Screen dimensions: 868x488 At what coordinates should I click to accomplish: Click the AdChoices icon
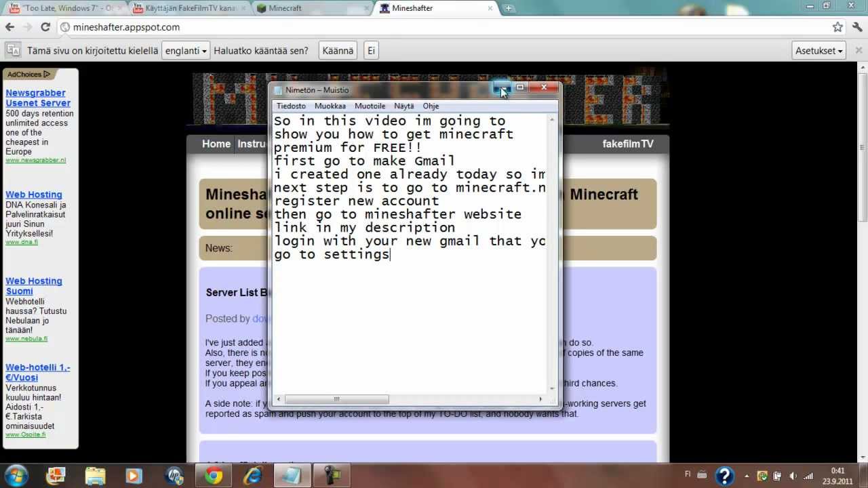pos(47,75)
